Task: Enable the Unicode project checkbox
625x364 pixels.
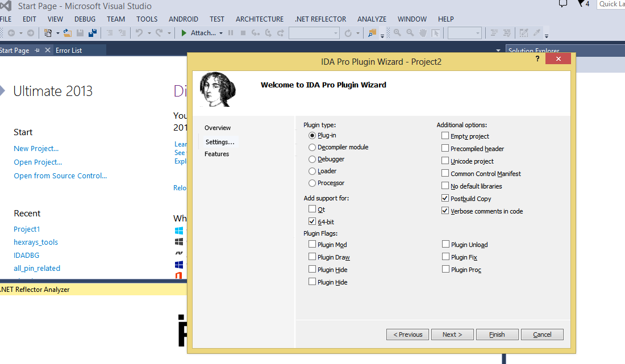Action: point(445,161)
